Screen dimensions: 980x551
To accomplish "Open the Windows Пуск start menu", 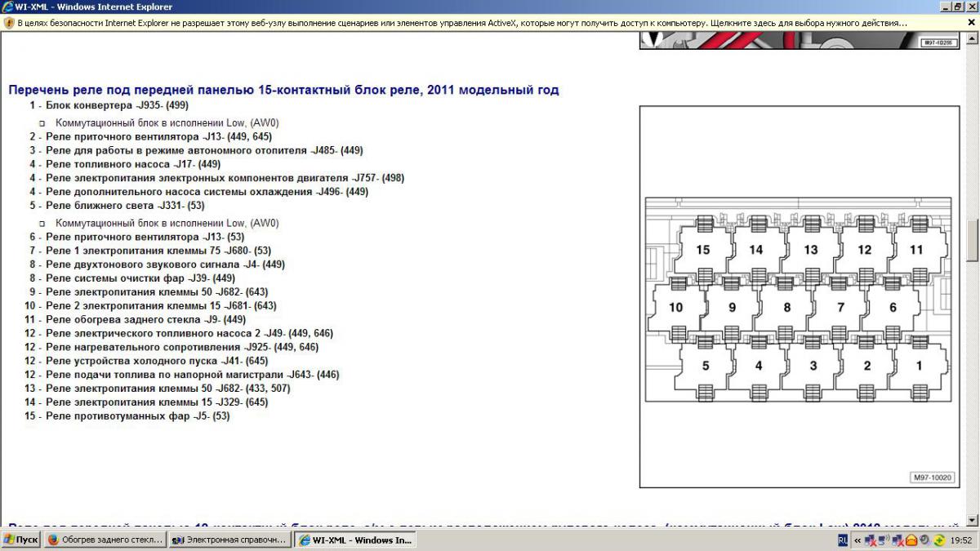I will click(21, 540).
